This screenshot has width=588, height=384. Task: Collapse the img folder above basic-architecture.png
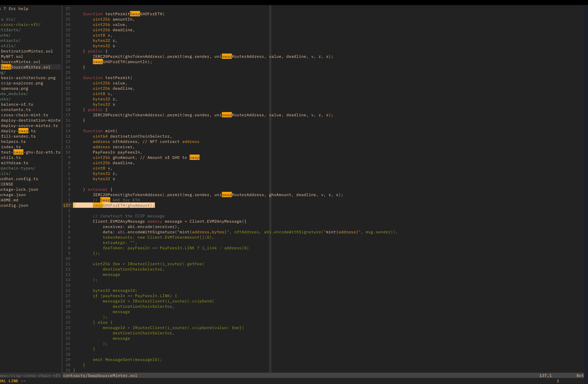[x=3, y=72]
